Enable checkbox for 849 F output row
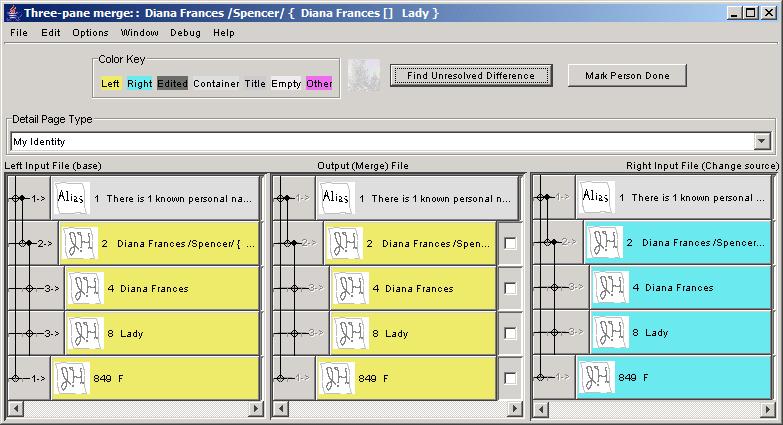783x425 pixels. coord(510,378)
